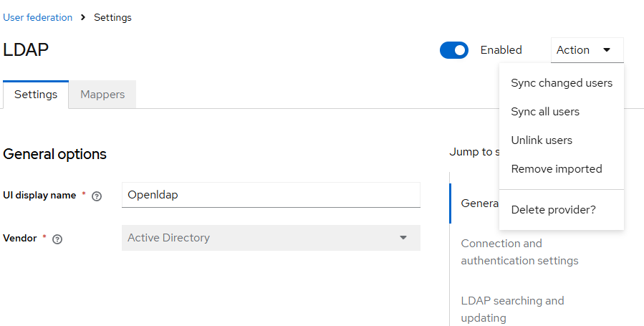
Task: Select the Settings tab
Action: coord(36,95)
